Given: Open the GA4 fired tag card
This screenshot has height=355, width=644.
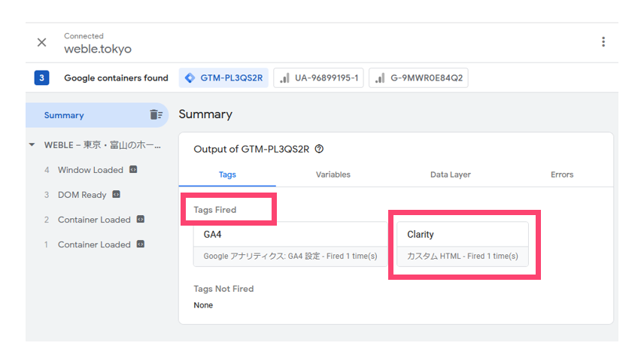Looking at the screenshot, I should (x=290, y=244).
